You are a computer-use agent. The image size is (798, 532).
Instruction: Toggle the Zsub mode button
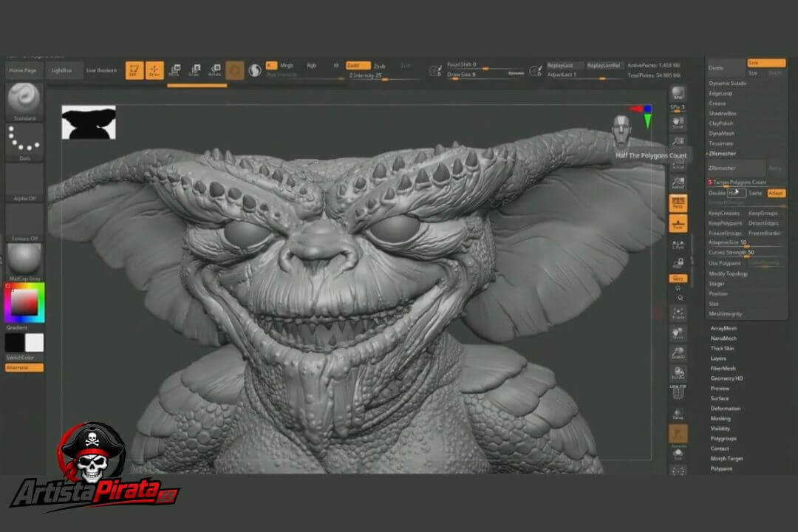pyautogui.click(x=380, y=66)
